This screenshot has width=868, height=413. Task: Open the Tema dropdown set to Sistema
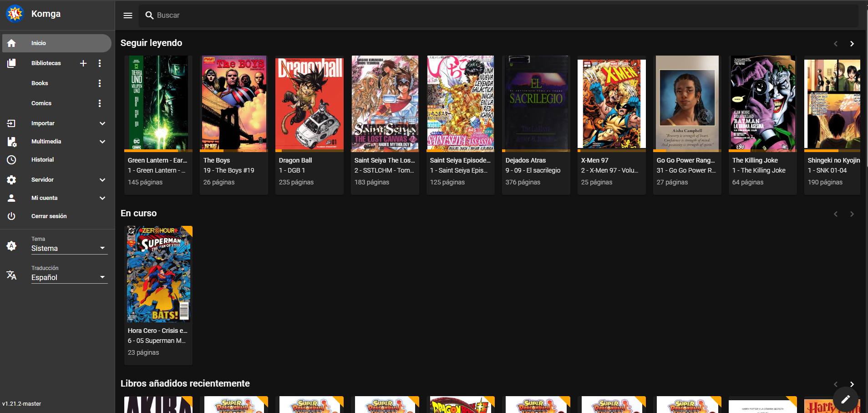[x=68, y=248]
